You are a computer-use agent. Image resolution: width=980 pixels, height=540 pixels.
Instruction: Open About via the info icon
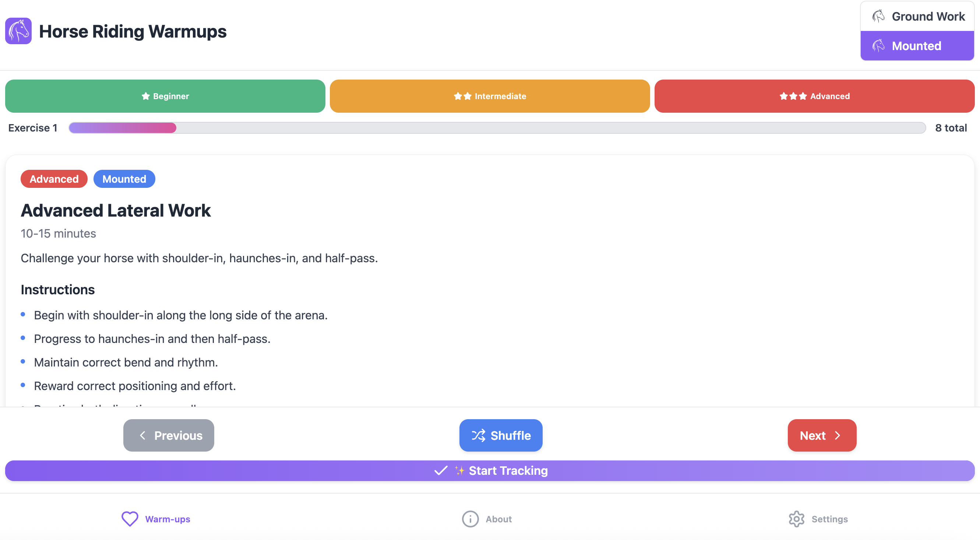(470, 519)
